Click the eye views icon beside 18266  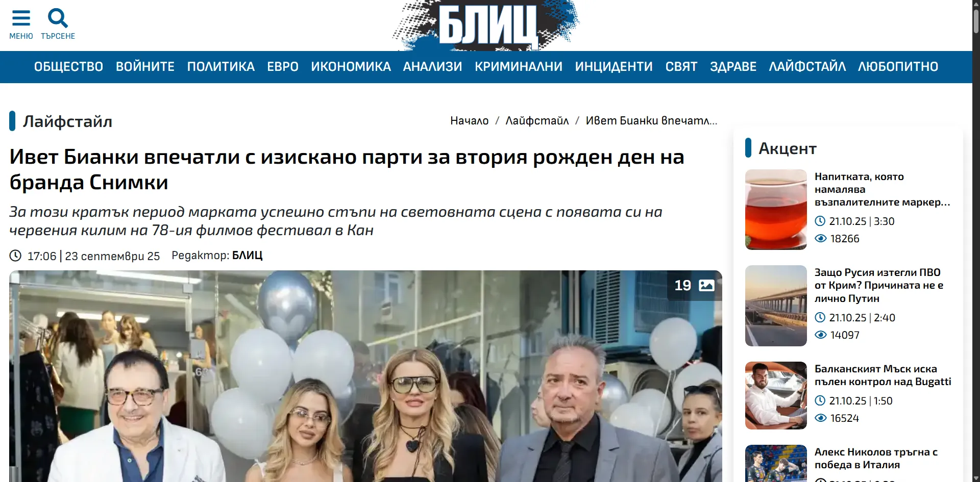[820, 238]
